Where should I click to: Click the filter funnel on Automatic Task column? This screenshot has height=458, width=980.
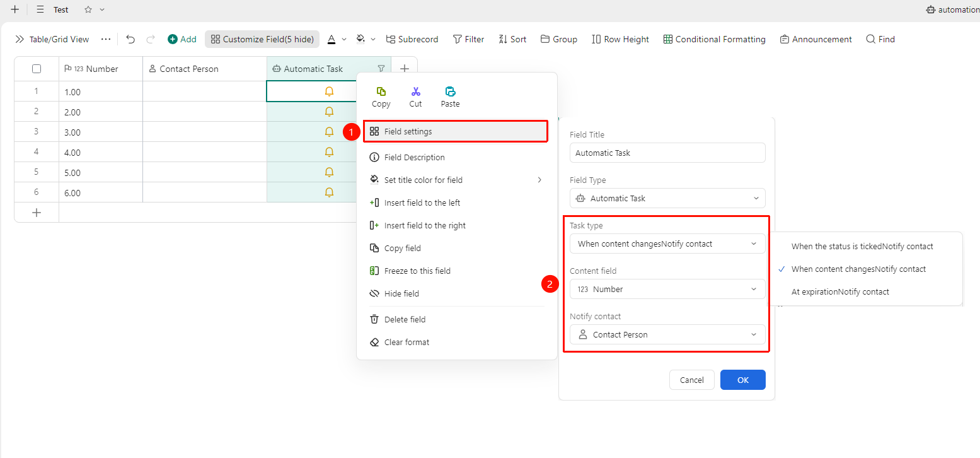pos(381,69)
